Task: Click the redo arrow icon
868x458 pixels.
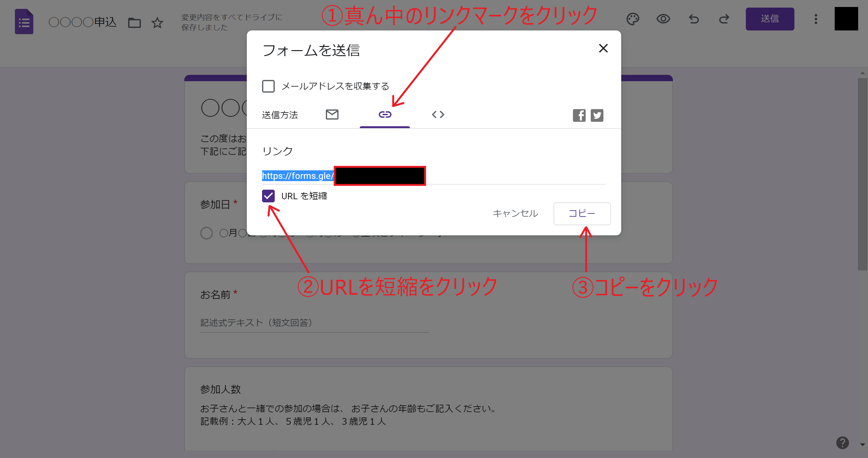Action: [724, 19]
